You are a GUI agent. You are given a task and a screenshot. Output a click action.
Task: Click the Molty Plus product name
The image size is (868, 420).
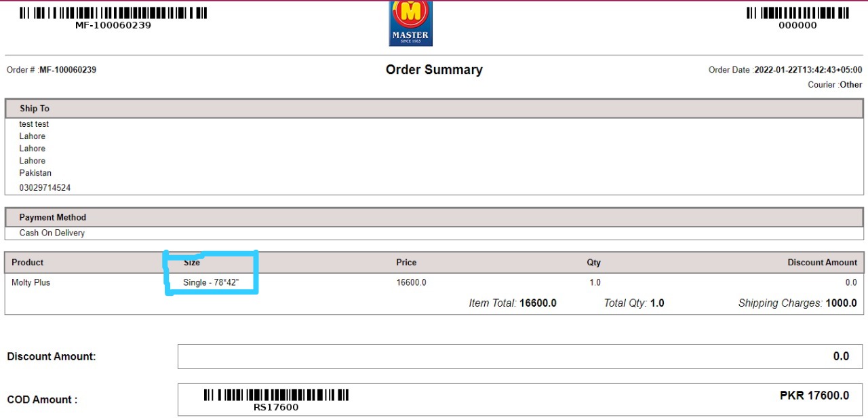point(31,283)
